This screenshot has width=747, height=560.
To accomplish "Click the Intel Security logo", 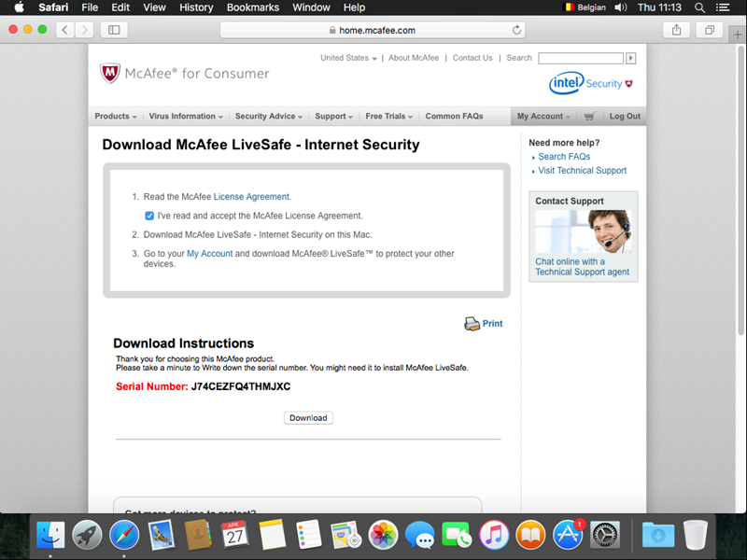I will pyautogui.click(x=591, y=83).
